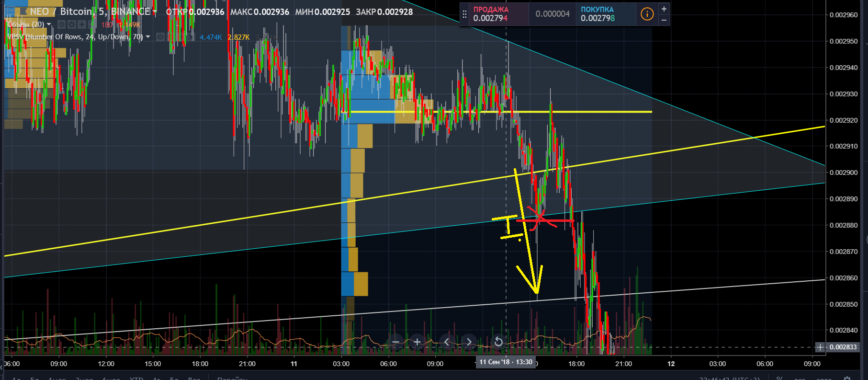Image resolution: width=868 pixels, height=380 pixels.
Task: Zoom in the chart with plus button
Action: click(x=417, y=342)
